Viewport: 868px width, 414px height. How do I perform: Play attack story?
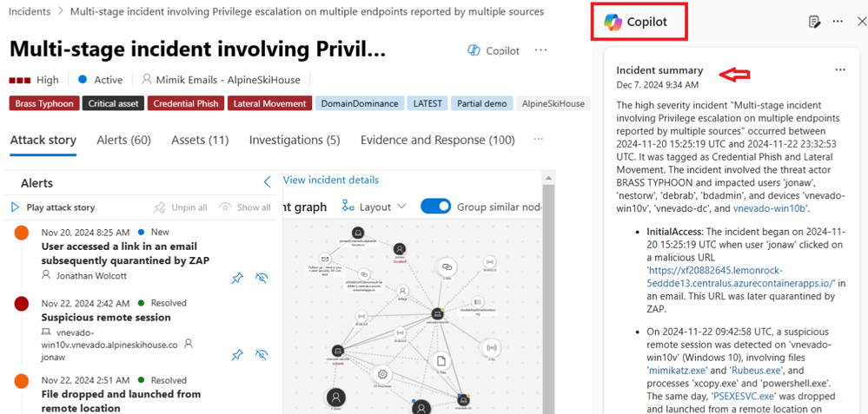click(x=53, y=207)
